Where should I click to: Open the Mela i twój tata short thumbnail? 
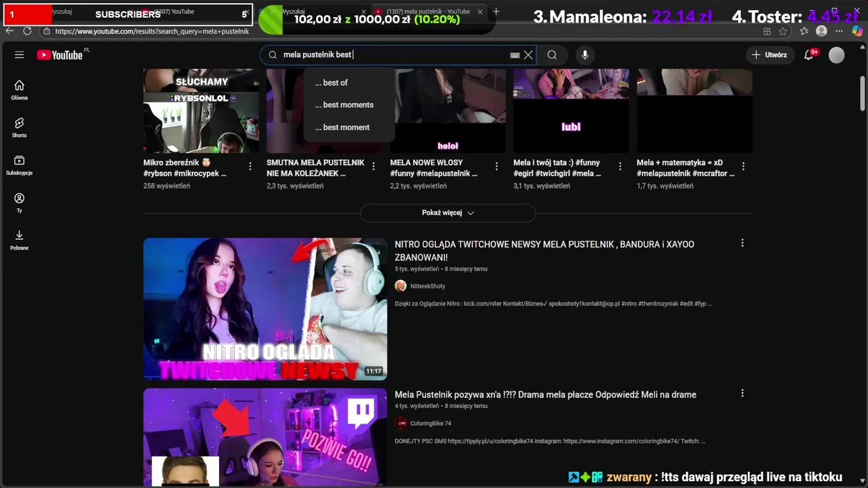pyautogui.click(x=571, y=111)
